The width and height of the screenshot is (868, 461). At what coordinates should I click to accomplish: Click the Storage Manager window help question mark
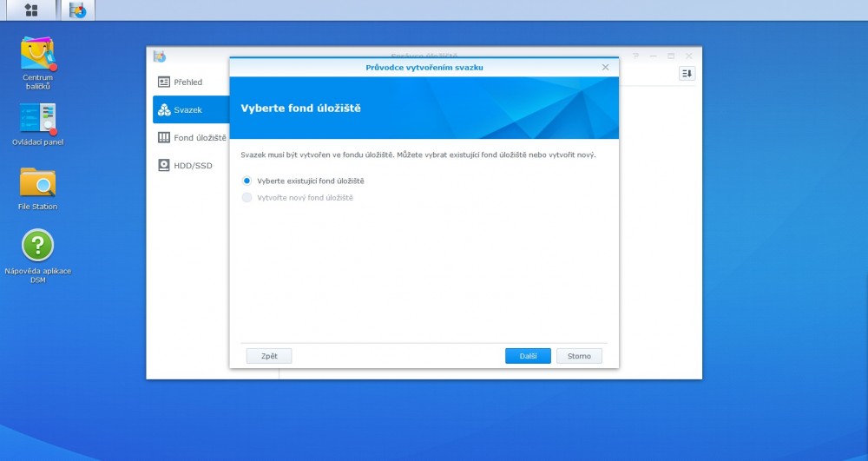pos(636,56)
